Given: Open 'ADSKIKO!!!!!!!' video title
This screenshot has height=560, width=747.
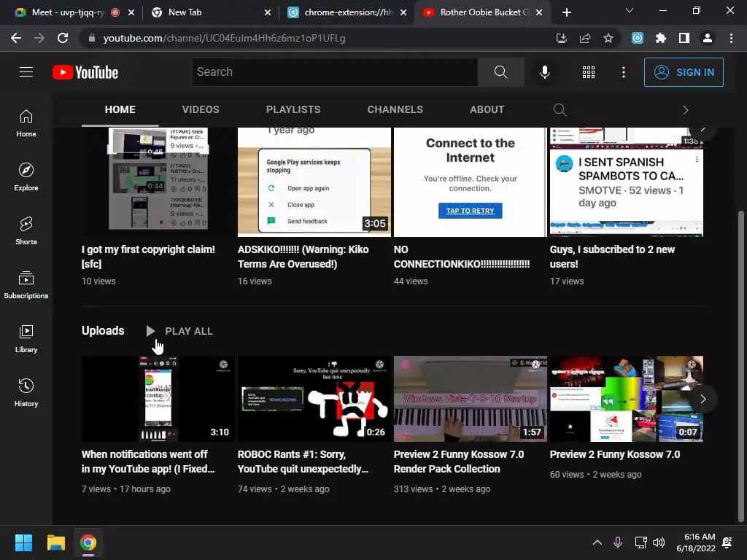Looking at the screenshot, I should point(303,257).
